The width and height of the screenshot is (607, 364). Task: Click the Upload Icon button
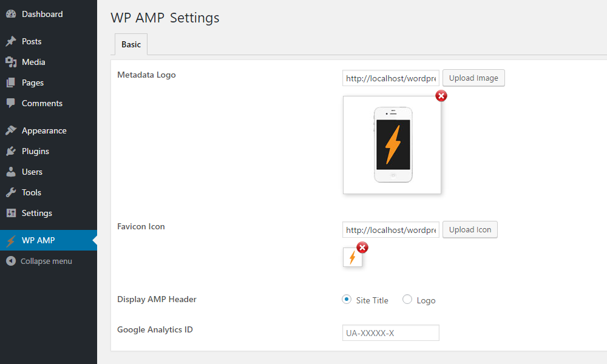470,230
